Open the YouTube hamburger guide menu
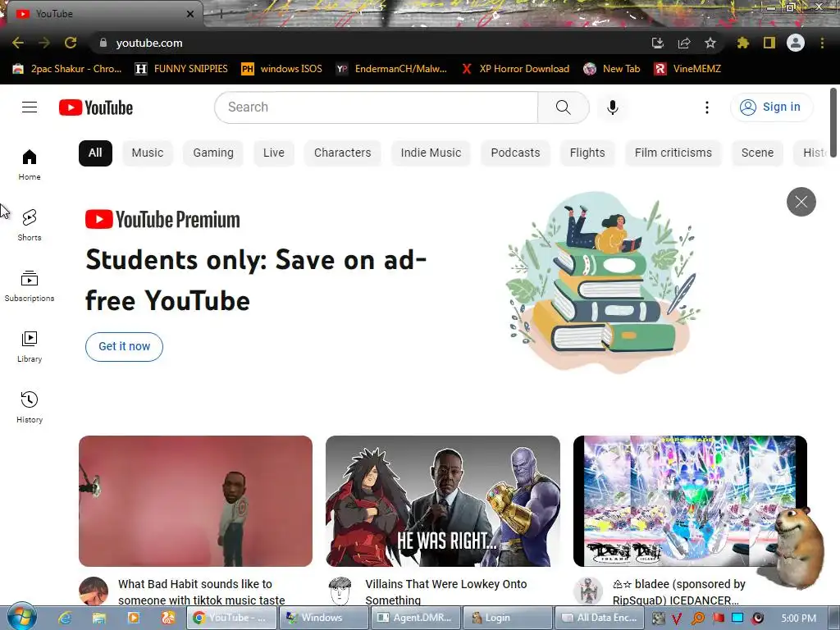 coord(30,107)
